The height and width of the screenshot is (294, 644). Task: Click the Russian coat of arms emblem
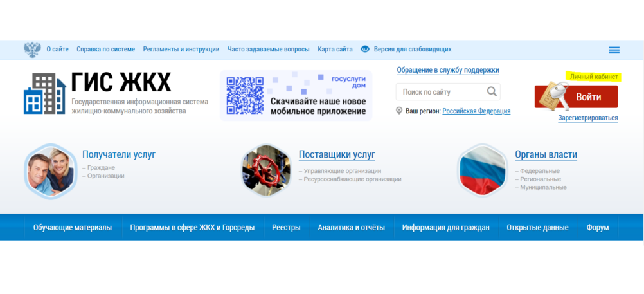click(31, 50)
